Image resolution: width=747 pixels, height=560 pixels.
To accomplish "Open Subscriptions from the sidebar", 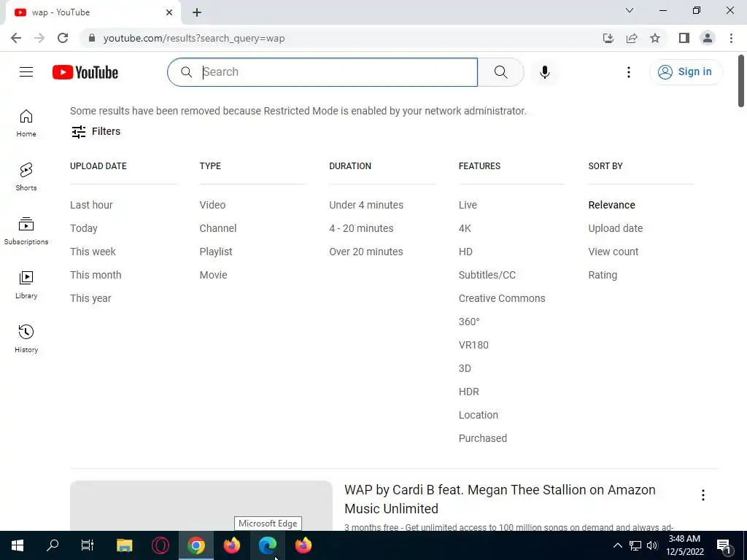I will (x=26, y=230).
